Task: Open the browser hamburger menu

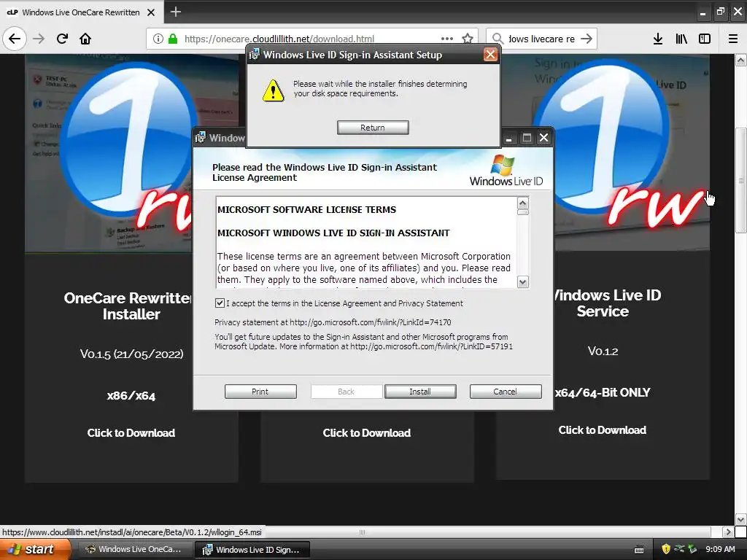Action: point(733,39)
